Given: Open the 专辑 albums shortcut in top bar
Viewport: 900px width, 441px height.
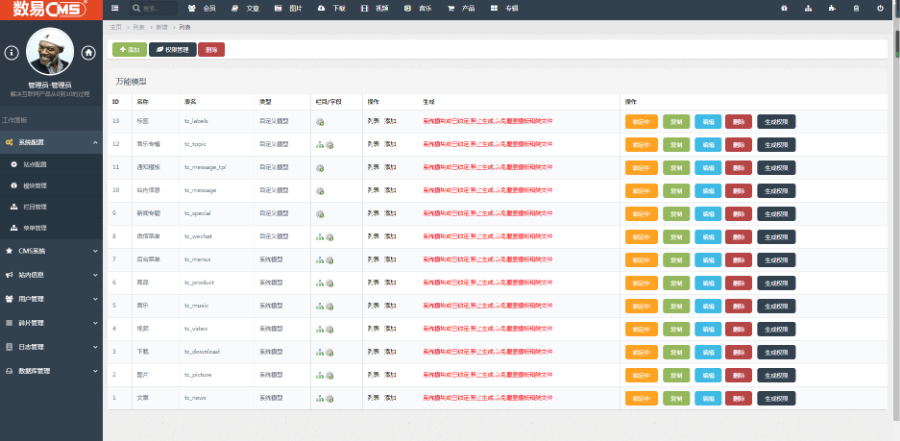Looking at the screenshot, I should 504,9.
